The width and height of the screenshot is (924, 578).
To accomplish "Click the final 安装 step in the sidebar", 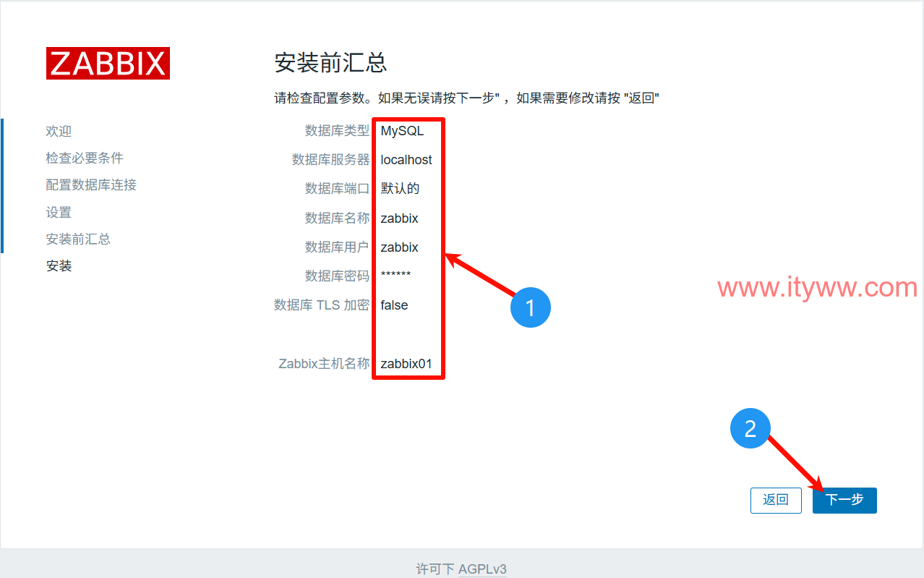I will 59,265.
